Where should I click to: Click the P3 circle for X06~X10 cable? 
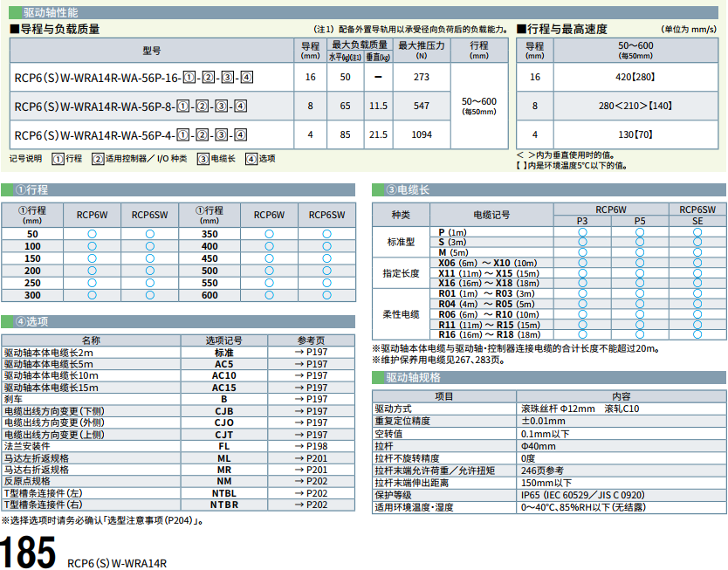coord(582,263)
